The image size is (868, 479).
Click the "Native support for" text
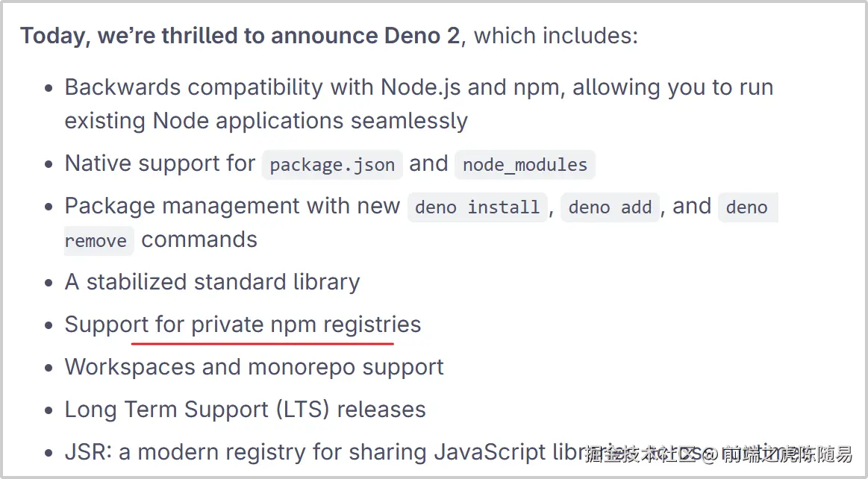pos(160,163)
